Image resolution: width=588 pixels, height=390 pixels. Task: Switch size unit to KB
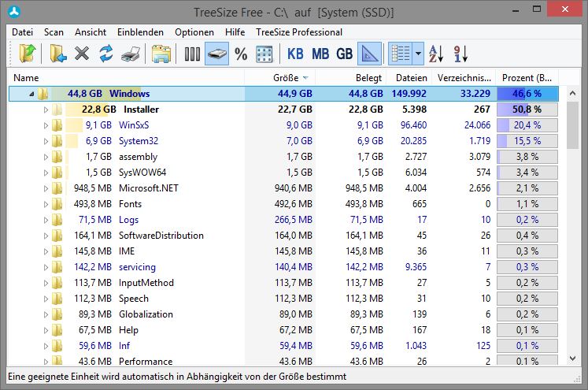click(295, 54)
